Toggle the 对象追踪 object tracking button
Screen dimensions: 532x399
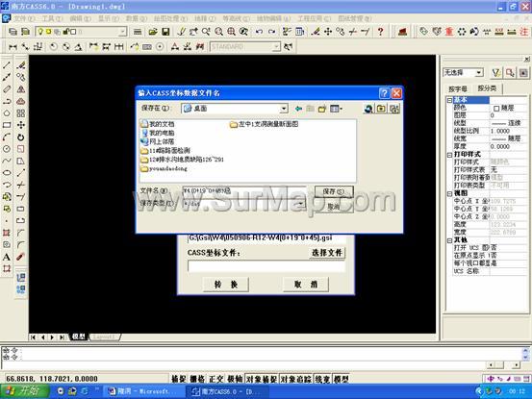pos(296,379)
